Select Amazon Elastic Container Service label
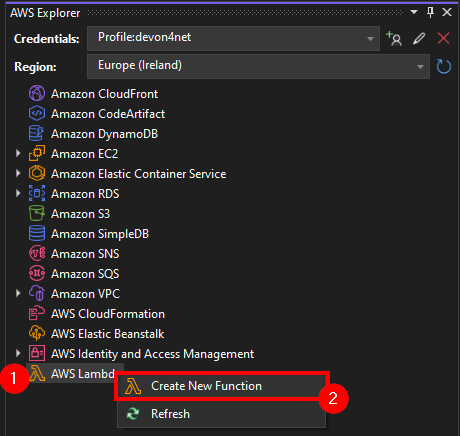This screenshot has height=436, width=460. tap(139, 174)
